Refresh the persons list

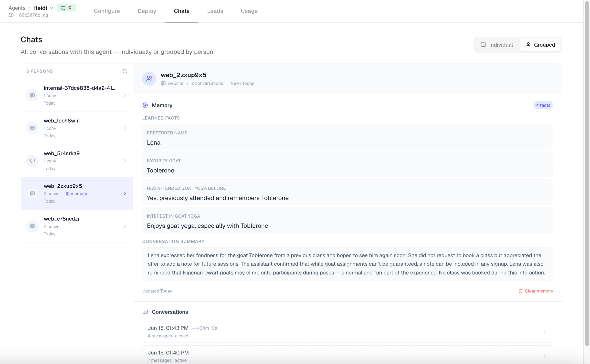[125, 71]
